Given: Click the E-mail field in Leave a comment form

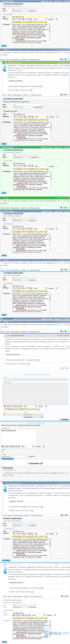Looking at the screenshot, I should tap(13, 456).
